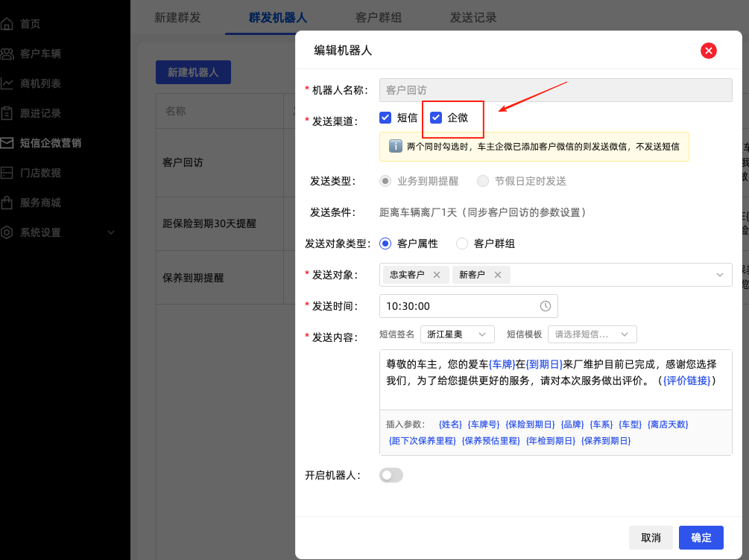Click the home icon beside 首页
Image resolution: width=749 pixels, height=560 pixels.
tap(7, 23)
